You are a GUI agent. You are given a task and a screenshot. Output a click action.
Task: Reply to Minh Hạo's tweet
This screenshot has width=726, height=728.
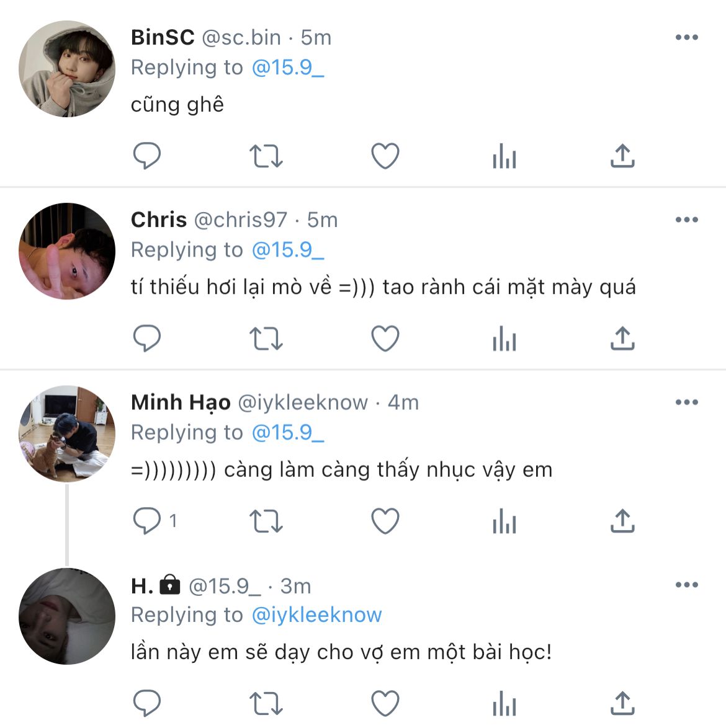(x=147, y=521)
